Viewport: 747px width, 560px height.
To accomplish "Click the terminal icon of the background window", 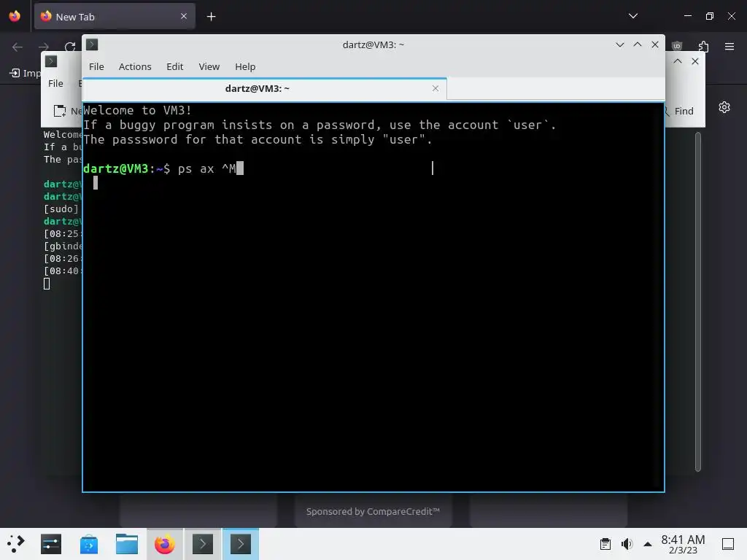I will [x=51, y=61].
